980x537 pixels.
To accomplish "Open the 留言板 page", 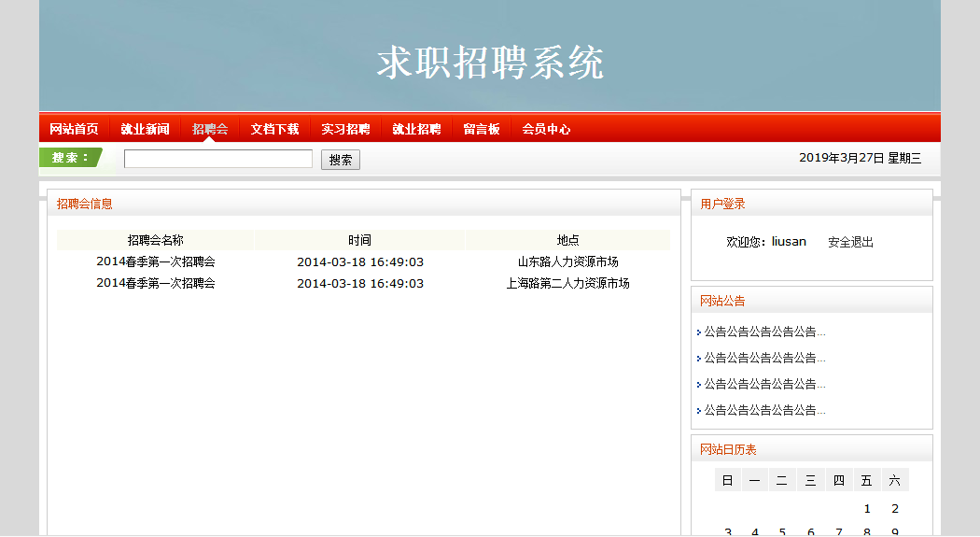I will [x=482, y=129].
